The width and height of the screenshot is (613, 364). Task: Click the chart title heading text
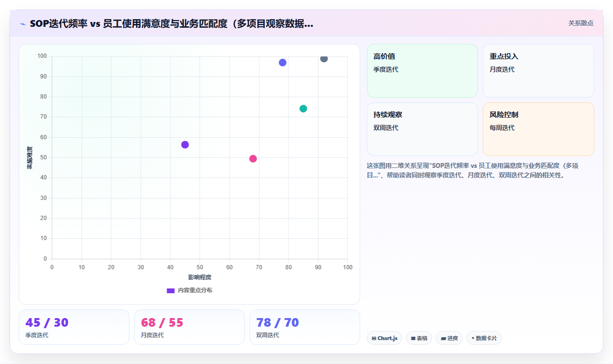(x=171, y=24)
